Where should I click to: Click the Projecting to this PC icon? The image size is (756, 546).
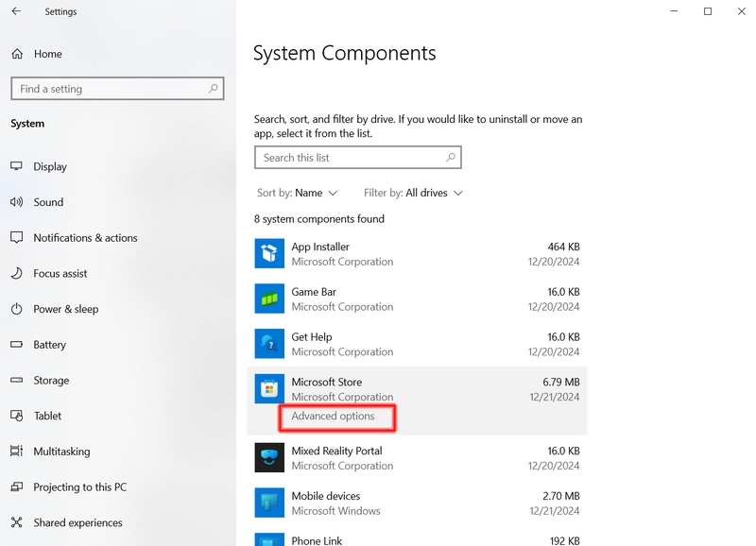16,487
